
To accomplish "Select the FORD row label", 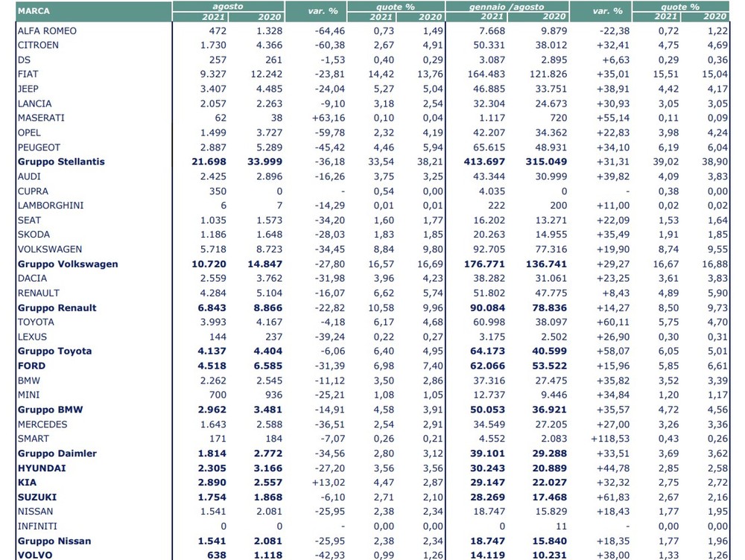I will 32,366.
